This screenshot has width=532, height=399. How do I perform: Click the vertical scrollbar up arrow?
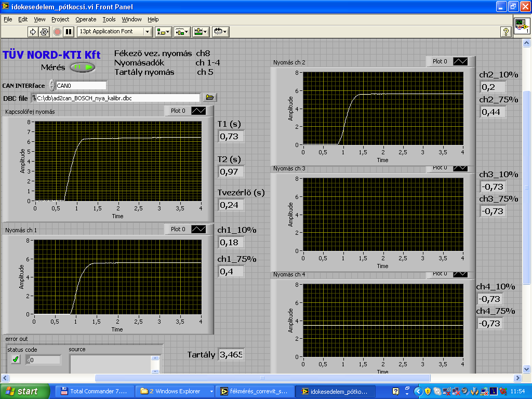point(527,43)
